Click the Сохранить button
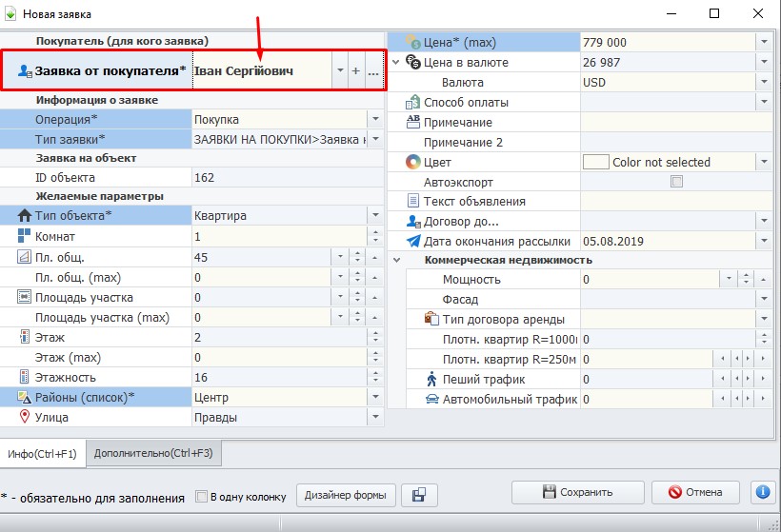This screenshot has width=781, height=532. coord(577,492)
